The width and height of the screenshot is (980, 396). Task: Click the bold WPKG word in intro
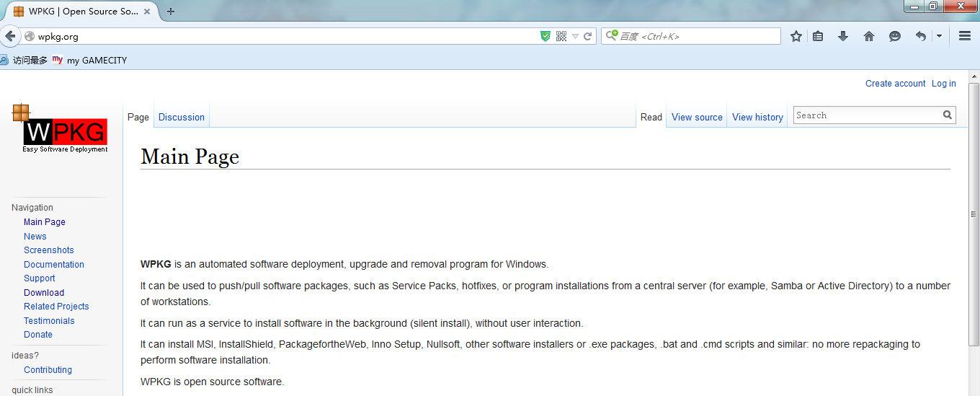point(156,264)
